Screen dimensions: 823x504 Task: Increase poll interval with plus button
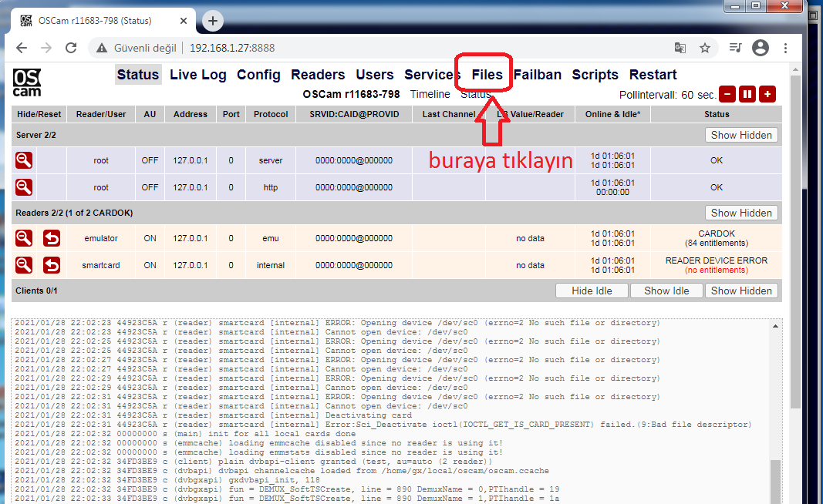[x=767, y=94]
